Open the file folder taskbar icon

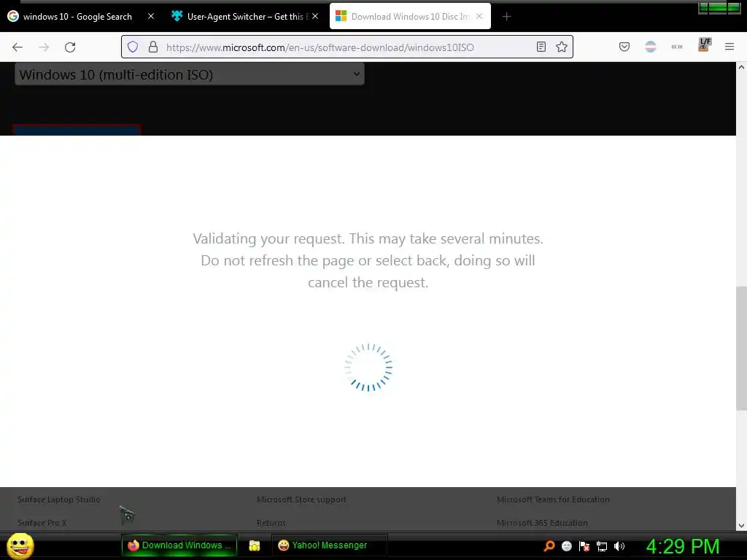[255, 545]
